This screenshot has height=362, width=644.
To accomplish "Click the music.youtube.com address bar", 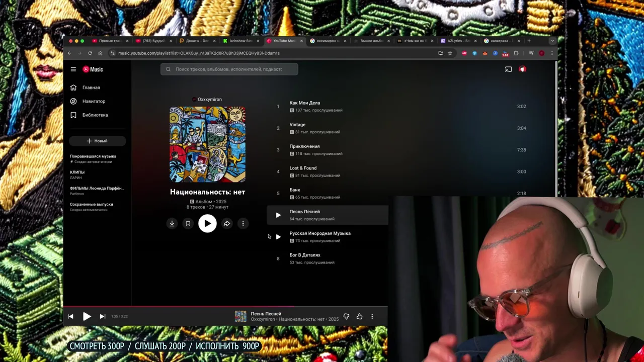I will (282, 53).
